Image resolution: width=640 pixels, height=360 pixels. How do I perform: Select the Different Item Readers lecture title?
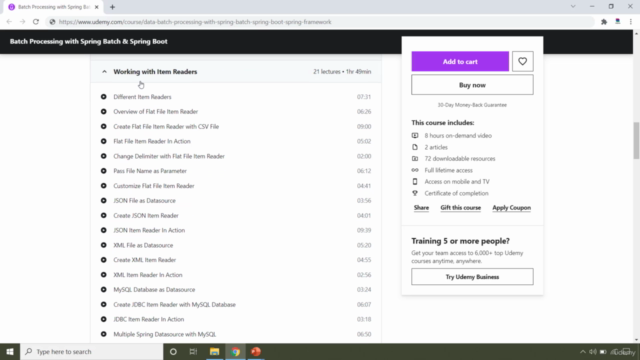coord(142,97)
